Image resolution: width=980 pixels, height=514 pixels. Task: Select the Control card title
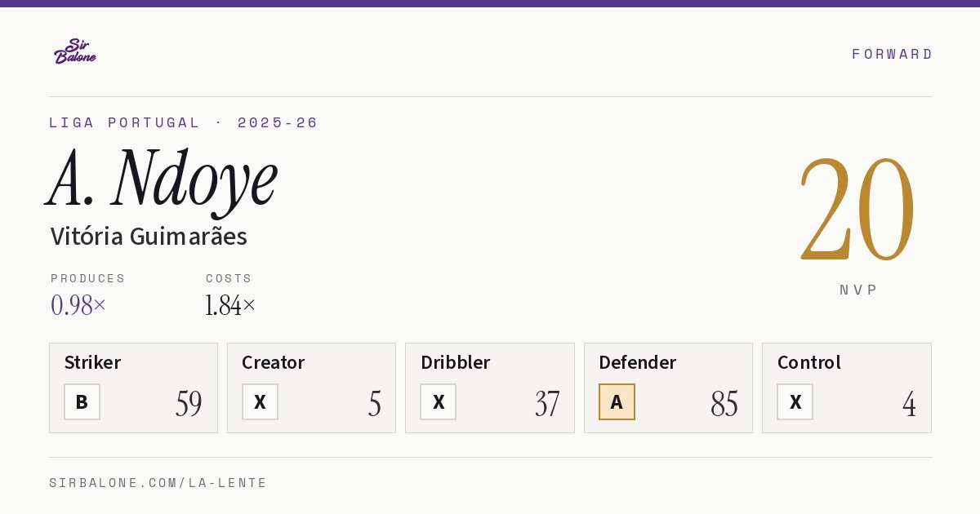tap(809, 362)
